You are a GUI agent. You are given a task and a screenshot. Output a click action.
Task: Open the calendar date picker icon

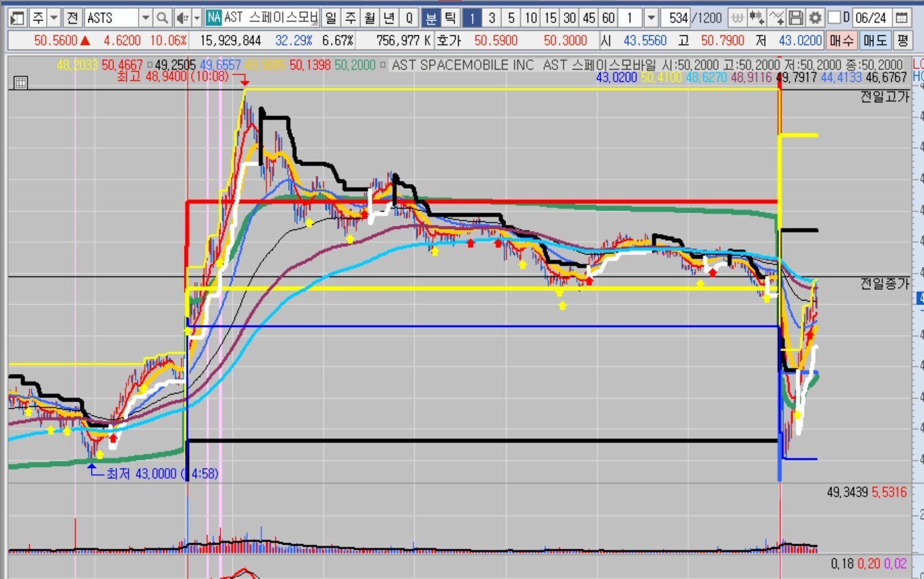tap(902, 18)
